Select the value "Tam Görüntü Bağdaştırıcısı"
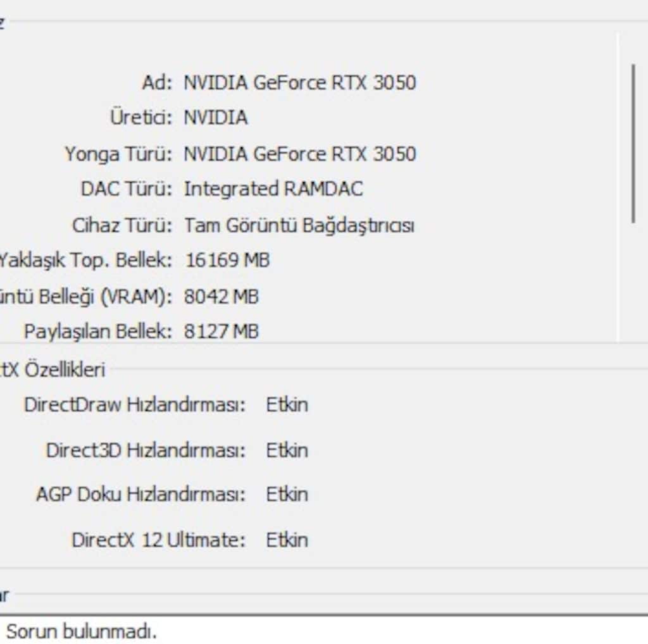 [x=299, y=226]
